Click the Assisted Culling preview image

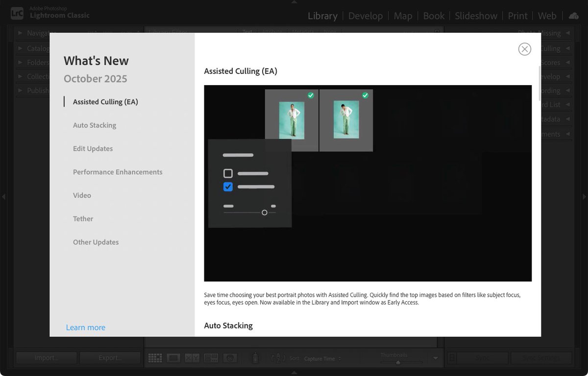tap(367, 183)
